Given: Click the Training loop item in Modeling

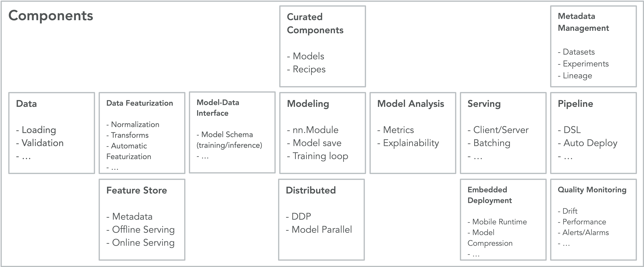Looking at the screenshot, I should pos(320,156).
